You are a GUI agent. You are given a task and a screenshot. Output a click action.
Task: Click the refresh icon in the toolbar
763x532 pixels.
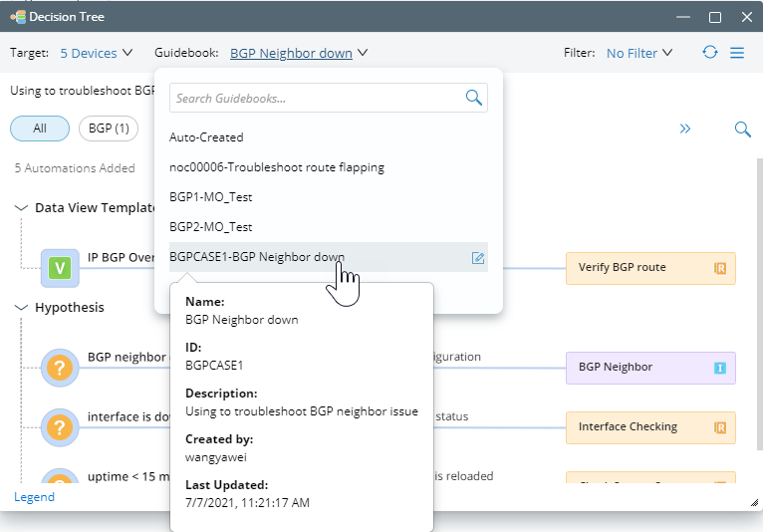point(710,53)
